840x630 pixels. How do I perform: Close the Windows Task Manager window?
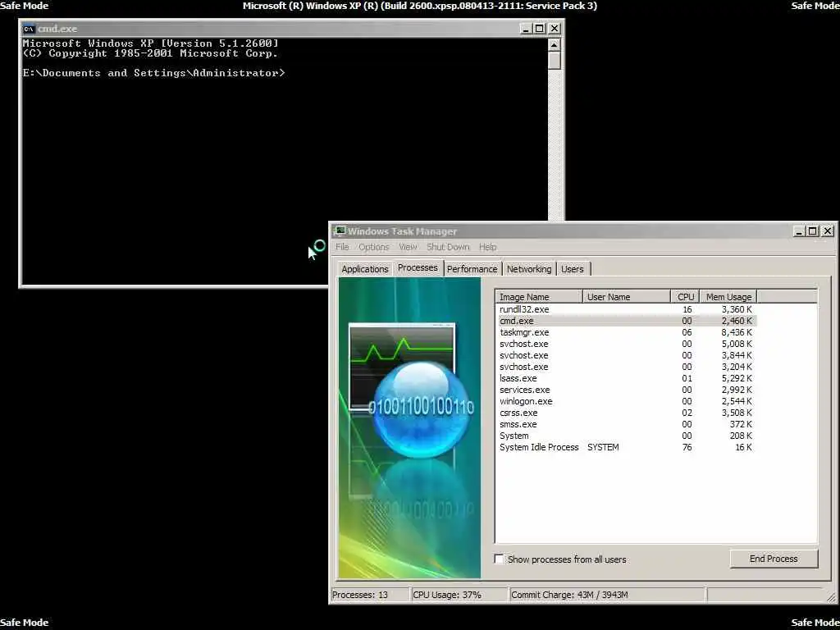tap(828, 231)
